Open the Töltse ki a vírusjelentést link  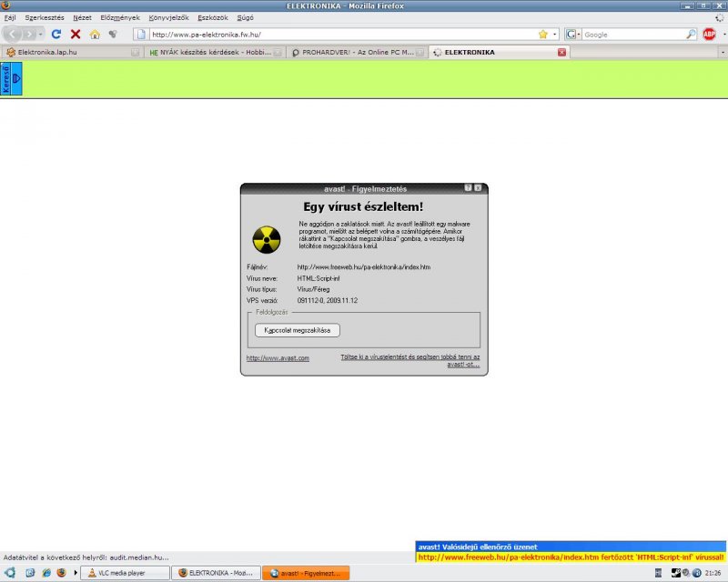pos(410,360)
